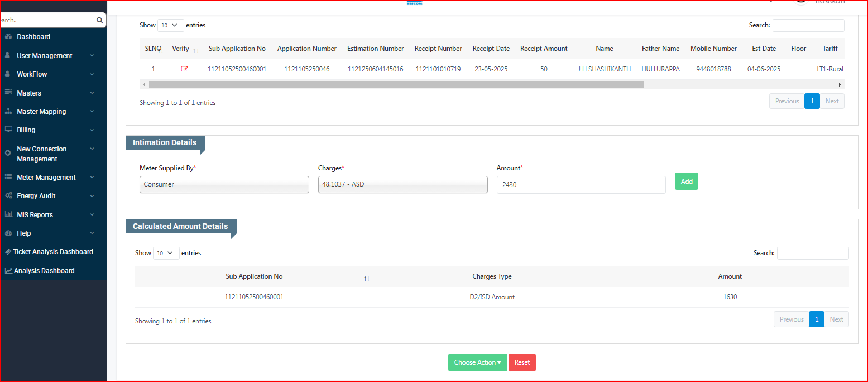Click the WorkFlow person icon
868x382 pixels.
(7, 74)
